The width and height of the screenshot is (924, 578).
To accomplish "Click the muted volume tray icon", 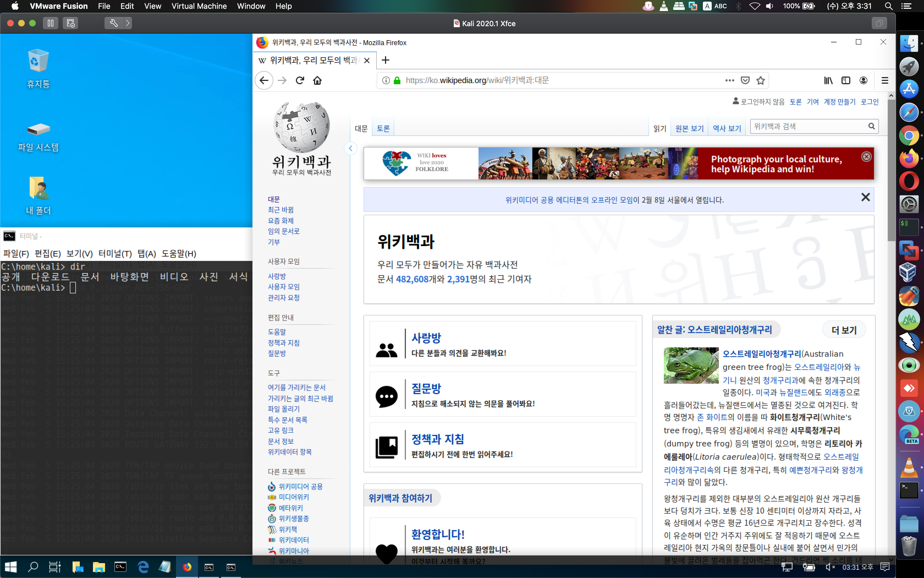I will [x=830, y=567].
